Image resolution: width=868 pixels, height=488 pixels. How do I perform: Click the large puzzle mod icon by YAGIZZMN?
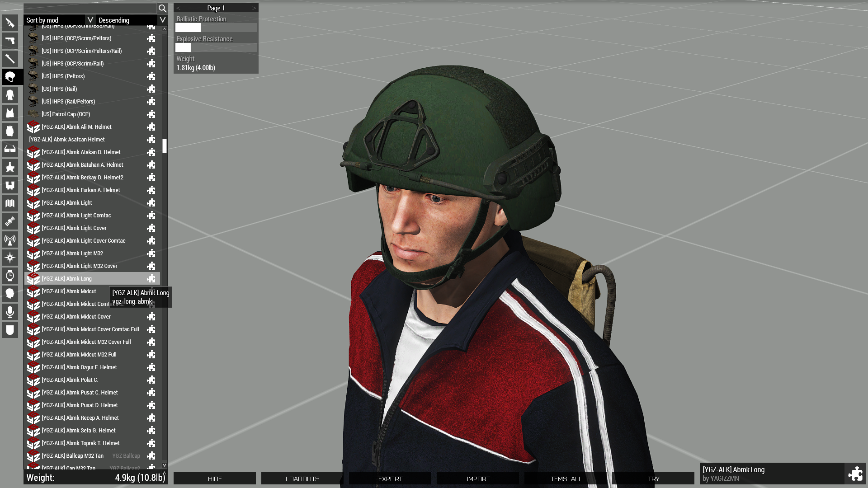tap(855, 474)
